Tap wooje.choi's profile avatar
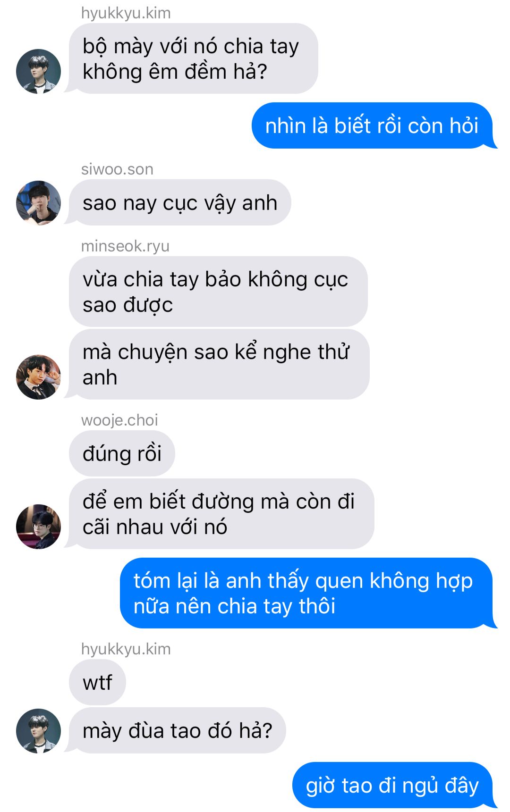510x812 pixels. coord(38,527)
